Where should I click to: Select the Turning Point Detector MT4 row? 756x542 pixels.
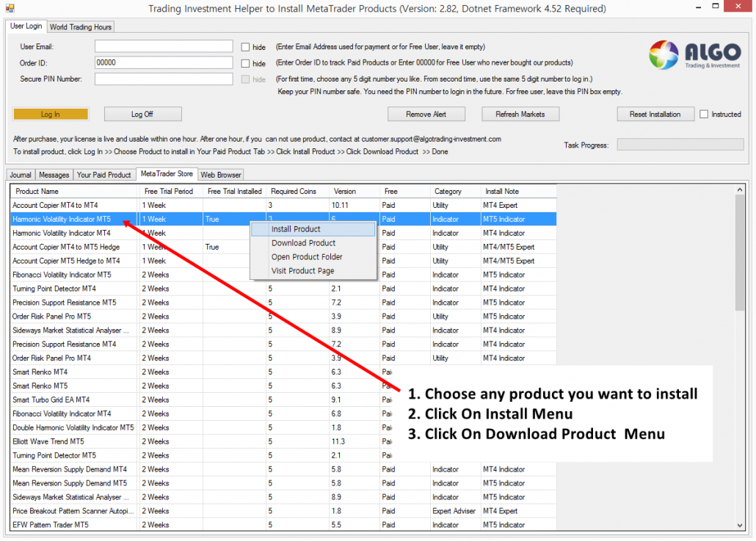[283, 289]
